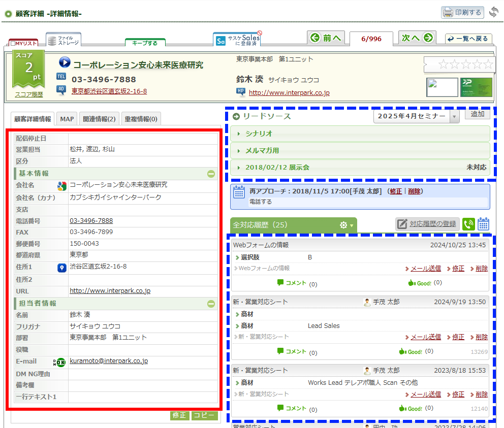Click the gear settings icon in 全対応履歴

[343, 225]
